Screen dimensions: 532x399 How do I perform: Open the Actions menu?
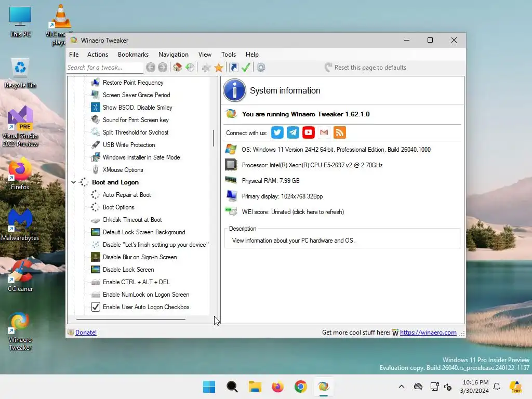pyautogui.click(x=98, y=55)
